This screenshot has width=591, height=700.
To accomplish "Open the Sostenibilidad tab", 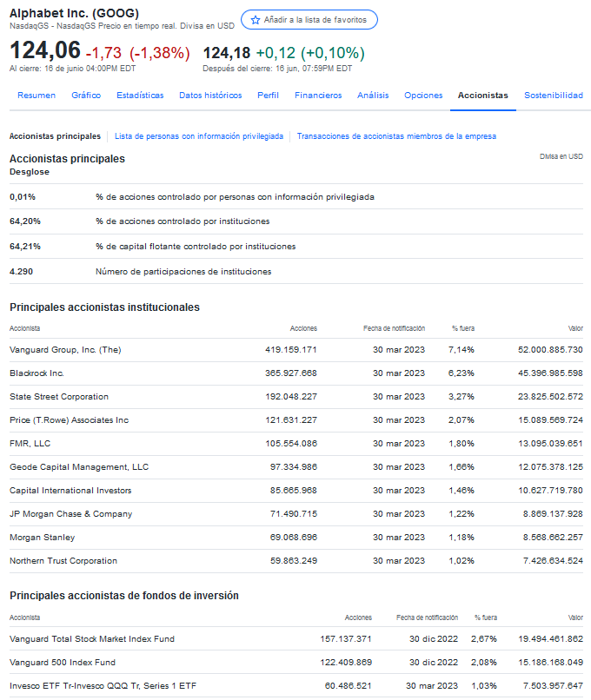I will (x=554, y=95).
